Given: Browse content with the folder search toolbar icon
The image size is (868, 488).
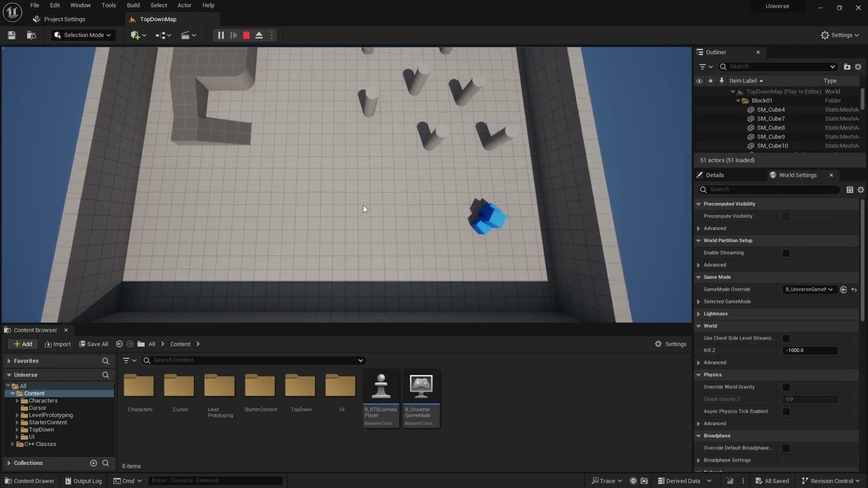Looking at the screenshot, I should tap(31, 35).
